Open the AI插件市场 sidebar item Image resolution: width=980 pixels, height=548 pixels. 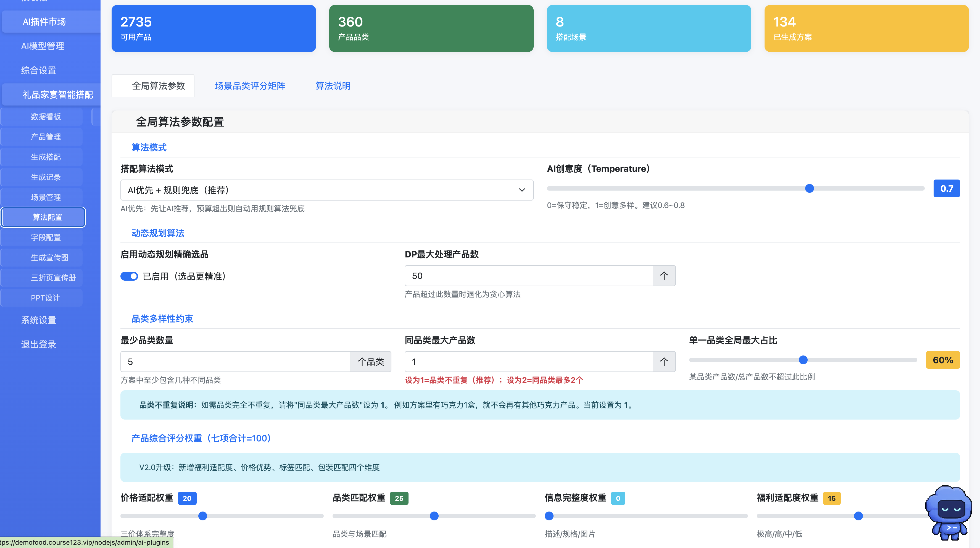[51, 22]
